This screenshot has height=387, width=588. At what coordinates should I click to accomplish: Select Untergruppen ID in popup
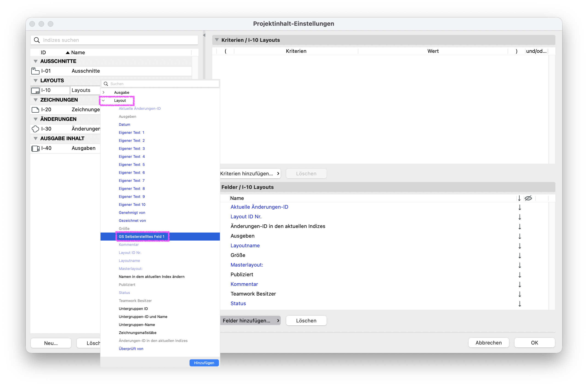tap(133, 309)
